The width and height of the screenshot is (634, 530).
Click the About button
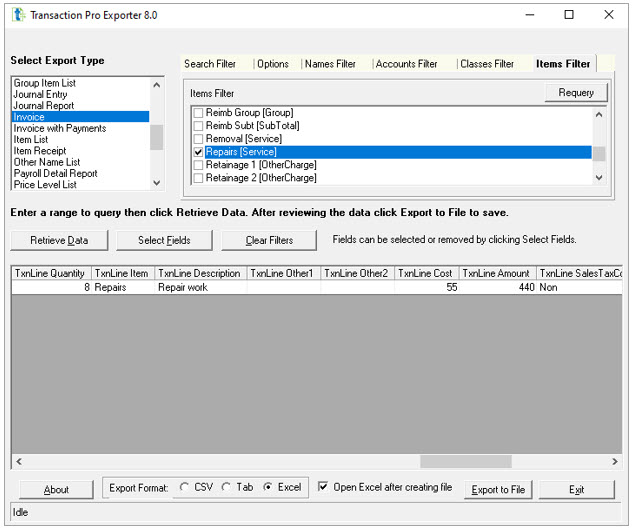pyautogui.click(x=56, y=490)
